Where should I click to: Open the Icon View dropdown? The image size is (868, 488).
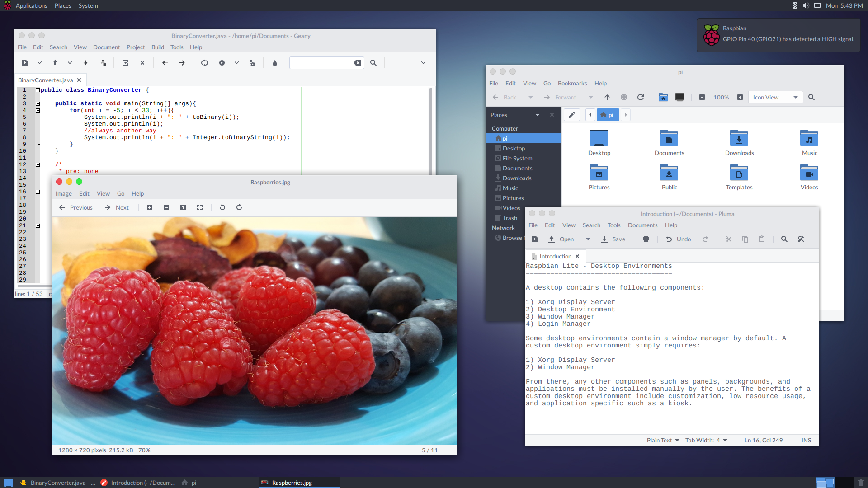(775, 97)
